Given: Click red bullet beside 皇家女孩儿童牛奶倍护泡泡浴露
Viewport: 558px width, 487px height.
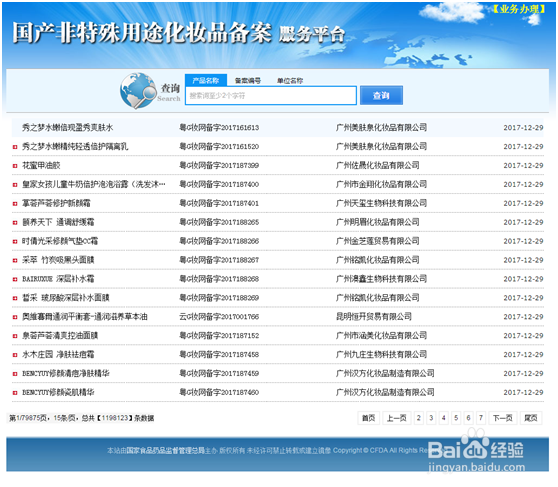Looking at the screenshot, I should tap(15, 185).
